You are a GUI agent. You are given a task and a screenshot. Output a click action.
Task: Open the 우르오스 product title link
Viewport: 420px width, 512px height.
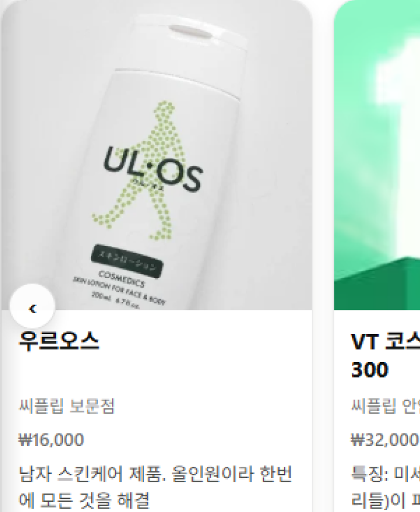coord(59,341)
